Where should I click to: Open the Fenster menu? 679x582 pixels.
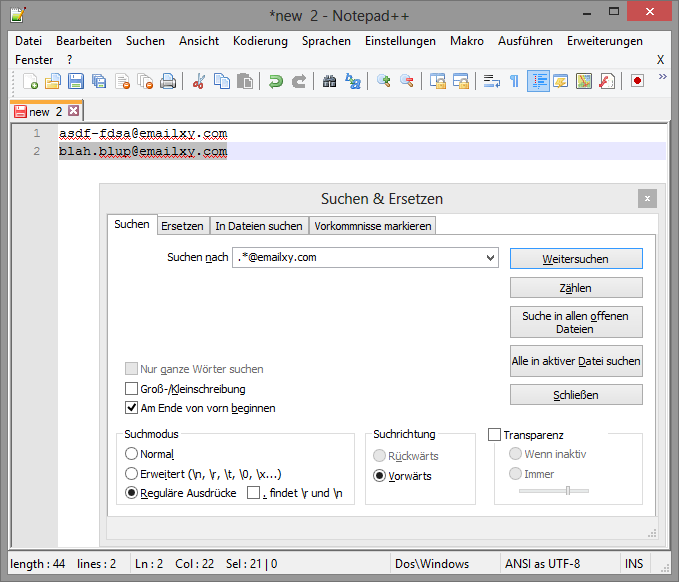click(x=34, y=59)
